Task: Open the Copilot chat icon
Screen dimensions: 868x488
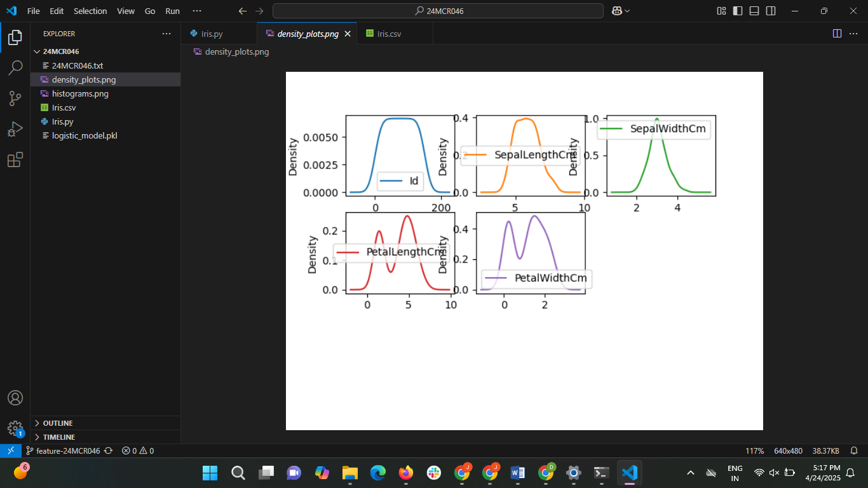Action: click(x=616, y=11)
